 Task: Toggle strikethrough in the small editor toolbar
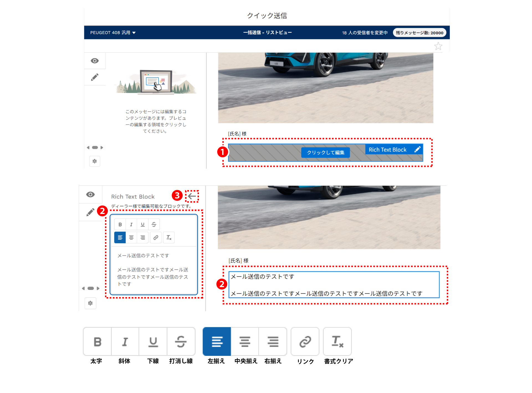[154, 224]
